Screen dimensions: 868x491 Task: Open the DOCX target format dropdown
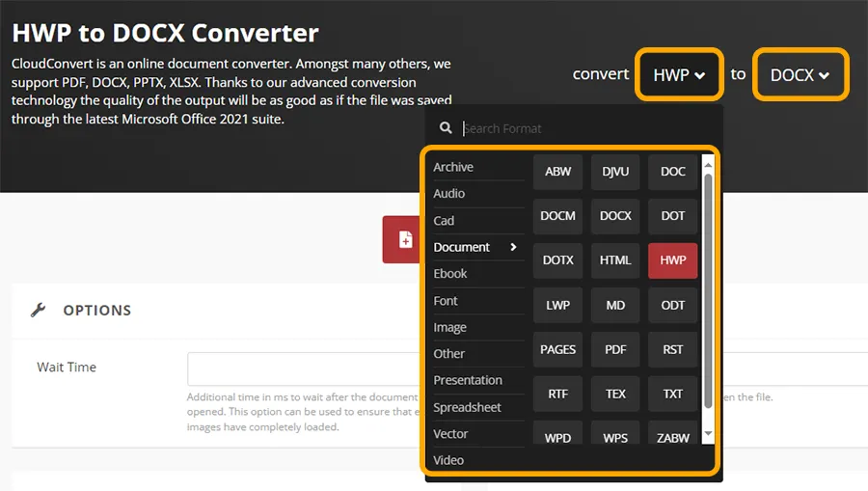click(800, 74)
